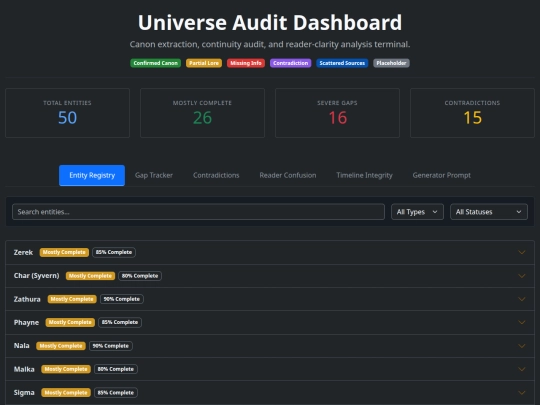Click the Nala entity name
This screenshot has height=405, width=540.
[21, 346]
